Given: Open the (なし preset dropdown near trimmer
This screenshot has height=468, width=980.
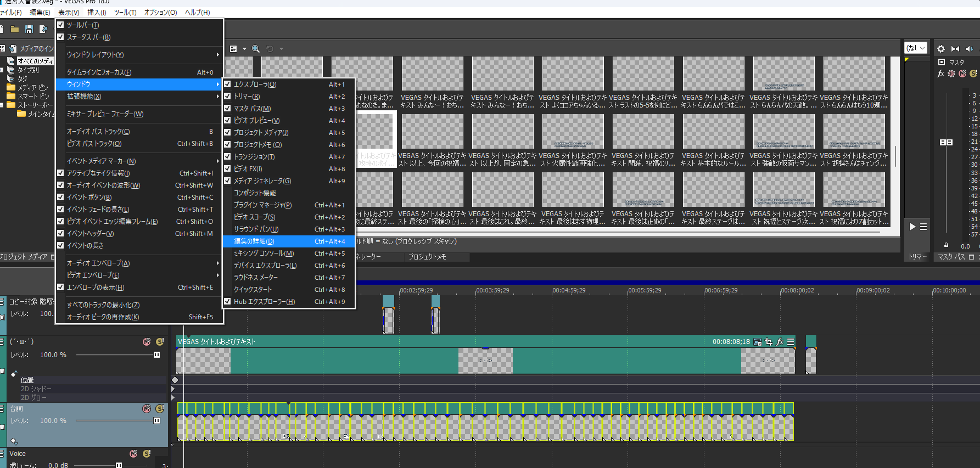Looking at the screenshot, I should 916,48.
